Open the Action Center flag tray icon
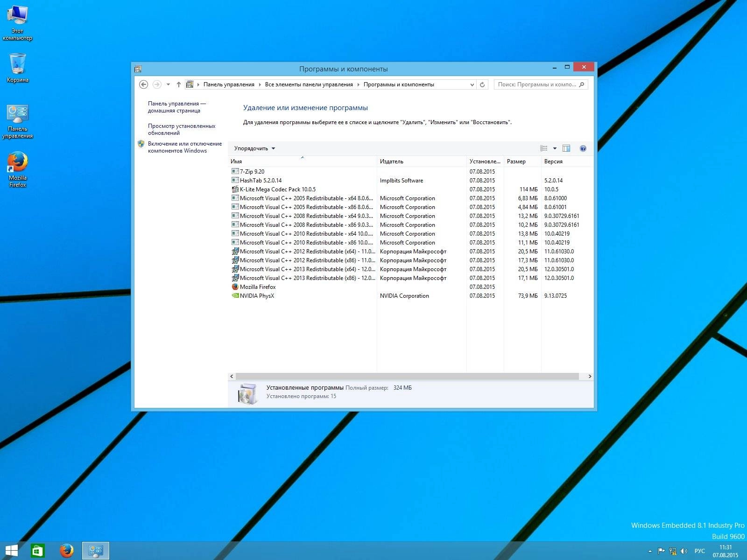The width and height of the screenshot is (747, 560). tap(661, 551)
